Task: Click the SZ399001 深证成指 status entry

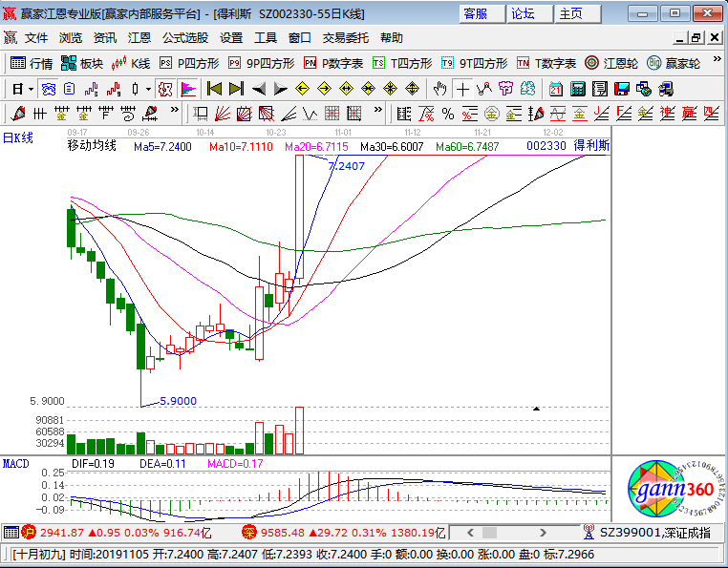Action: tap(647, 533)
